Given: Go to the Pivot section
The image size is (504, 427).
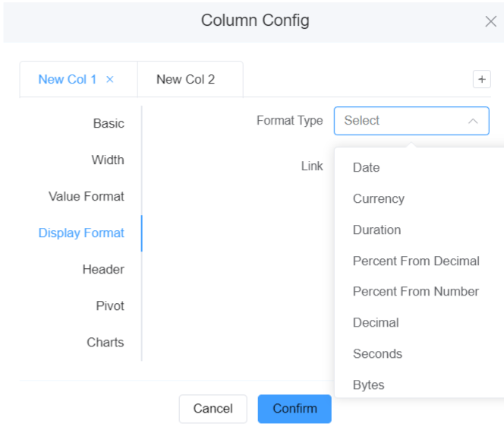Looking at the screenshot, I should pyautogui.click(x=110, y=305).
